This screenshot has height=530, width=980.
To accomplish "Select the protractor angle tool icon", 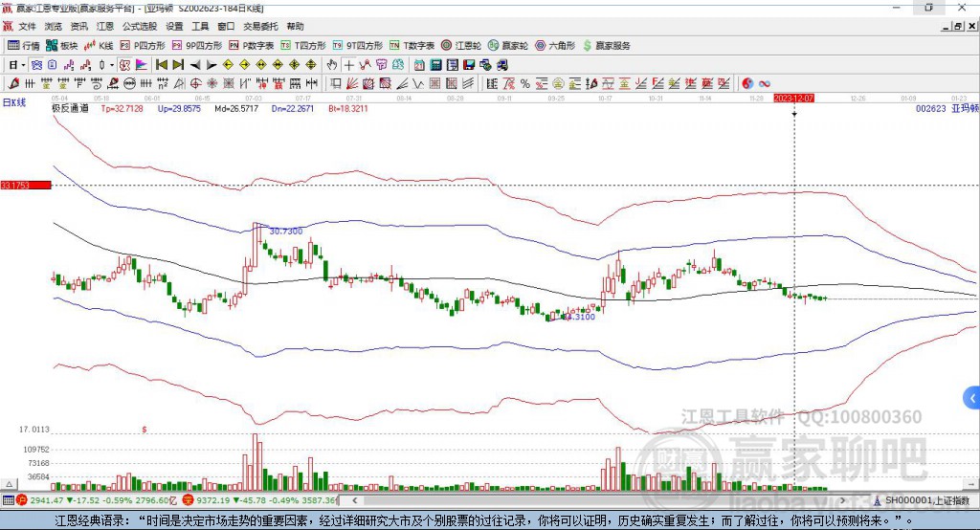I will click(x=179, y=83).
